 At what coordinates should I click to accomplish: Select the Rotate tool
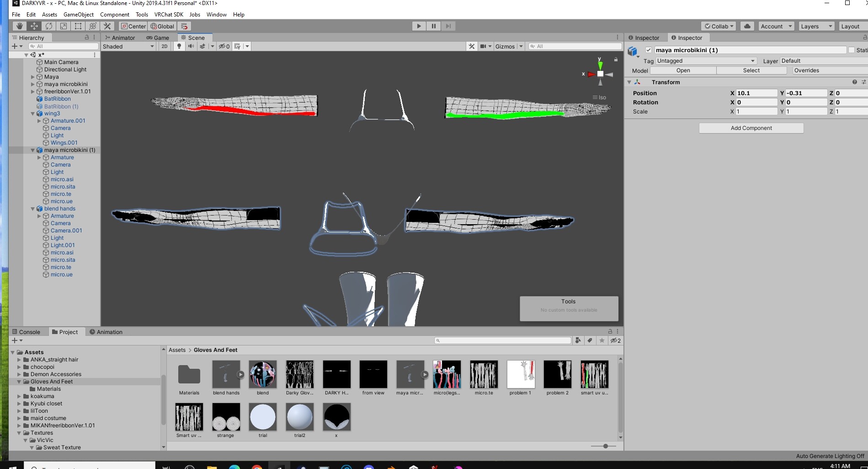point(49,26)
